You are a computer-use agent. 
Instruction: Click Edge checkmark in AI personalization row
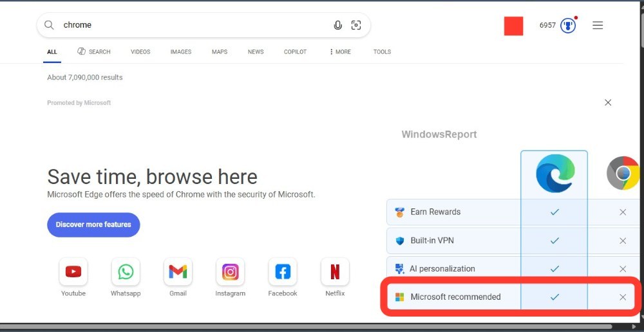tap(554, 269)
